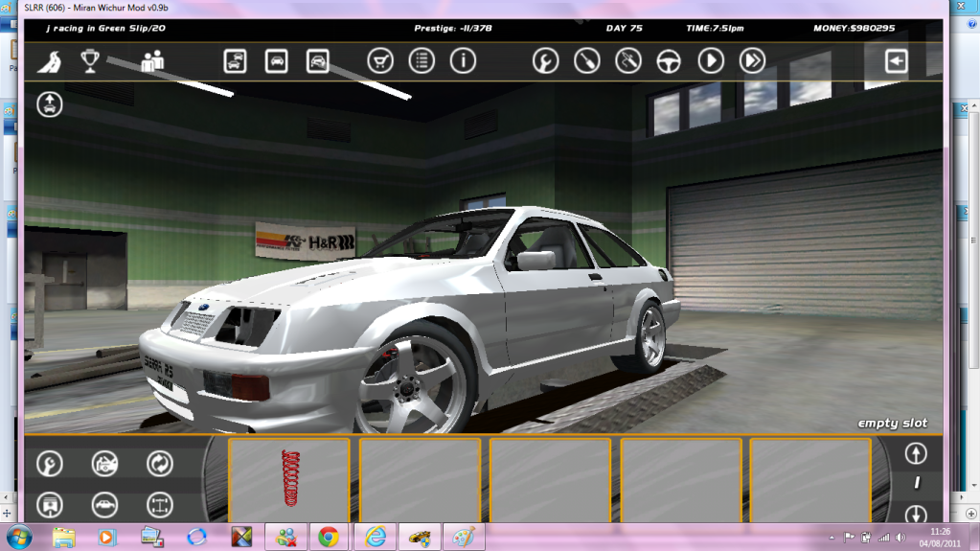The height and width of the screenshot is (551, 980).
Task: Select the spray paint tool icon
Action: tap(628, 61)
